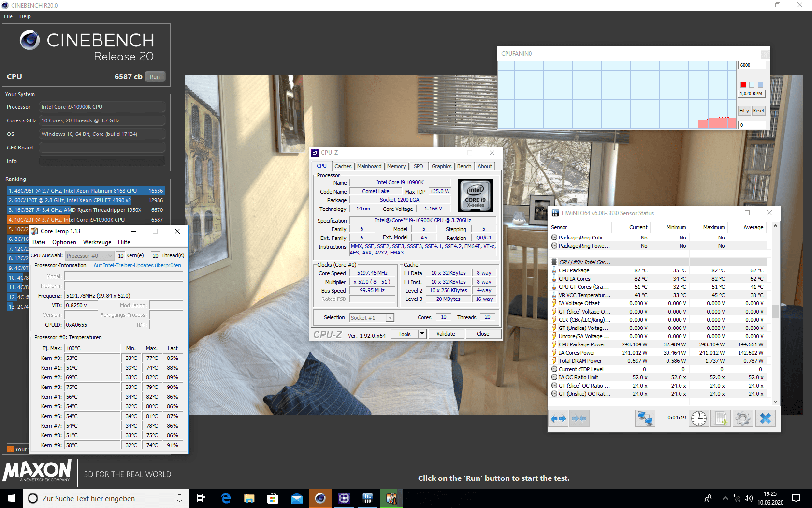The image size is (812, 508).
Task: Switch to the About tab in CPU-Z
Action: [485, 166]
